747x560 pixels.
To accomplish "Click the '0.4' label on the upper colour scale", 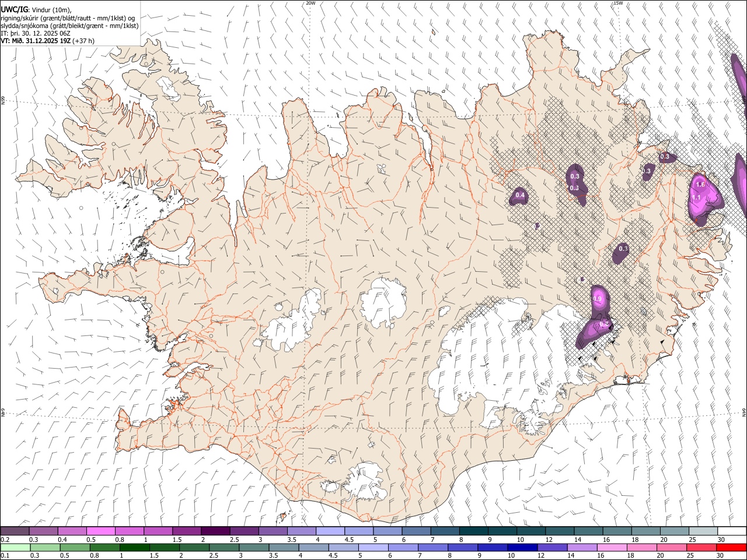I will click(62, 540).
